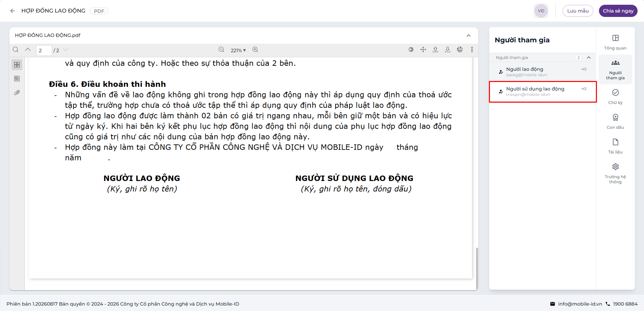
Task: Open the Con dấu tab
Action: click(615, 122)
